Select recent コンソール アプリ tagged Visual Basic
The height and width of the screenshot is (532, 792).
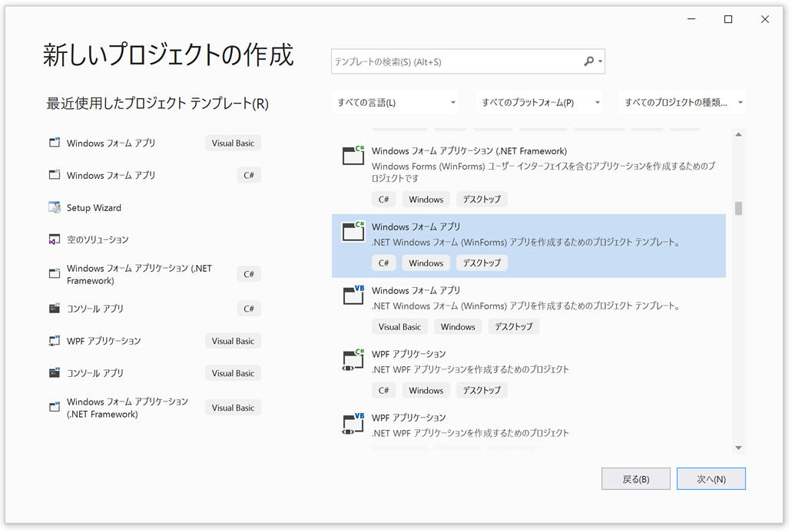coord(154,373)
